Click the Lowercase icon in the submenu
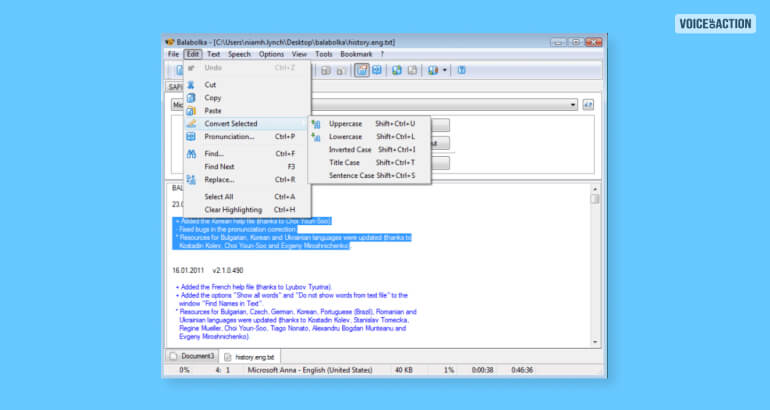 (316, 137)
